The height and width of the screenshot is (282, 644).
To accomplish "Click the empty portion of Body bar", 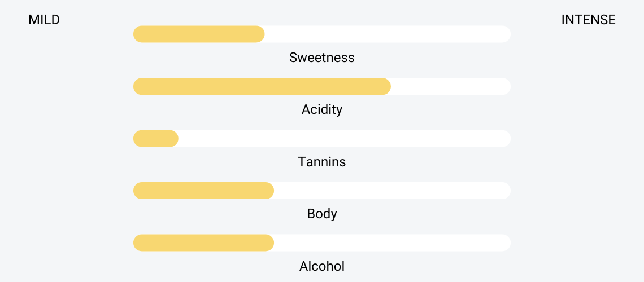I will (x=393, y=191).
